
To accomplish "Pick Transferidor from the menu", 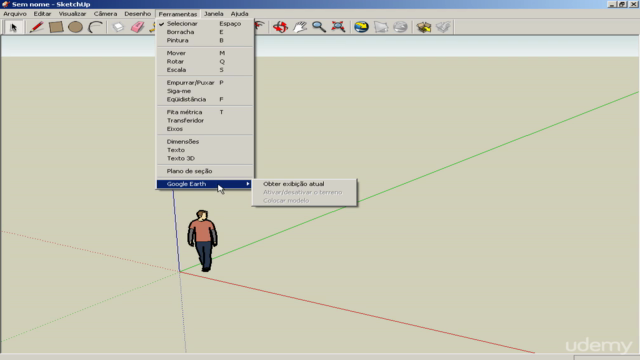I will point(205,120).
